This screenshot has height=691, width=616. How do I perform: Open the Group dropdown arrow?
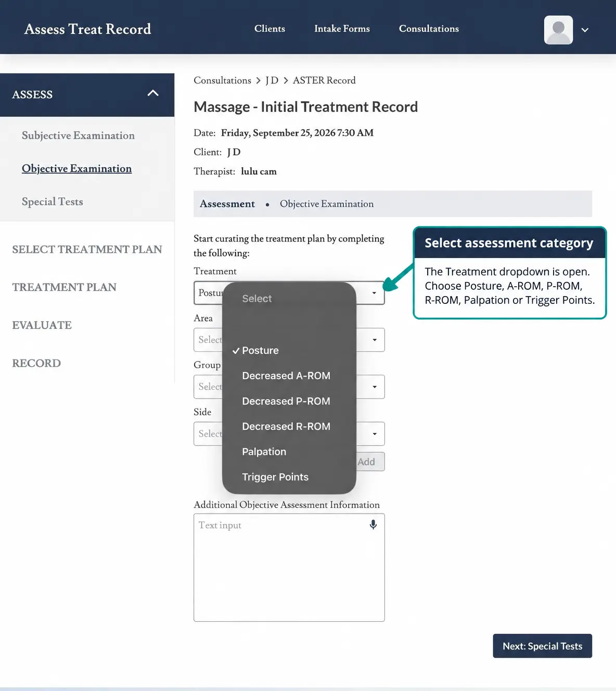pos(375,387)
